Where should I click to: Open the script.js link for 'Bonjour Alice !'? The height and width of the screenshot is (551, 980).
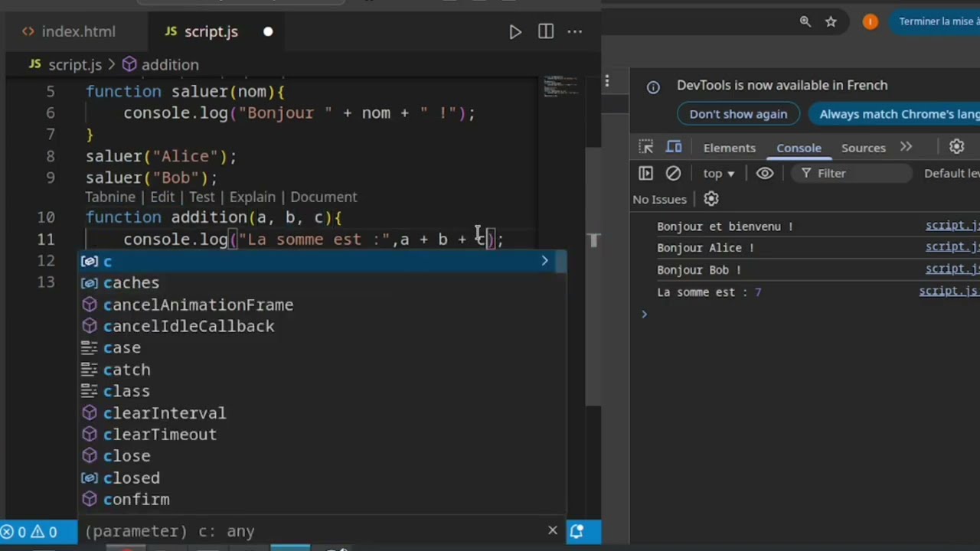click(x=952, y=247)
